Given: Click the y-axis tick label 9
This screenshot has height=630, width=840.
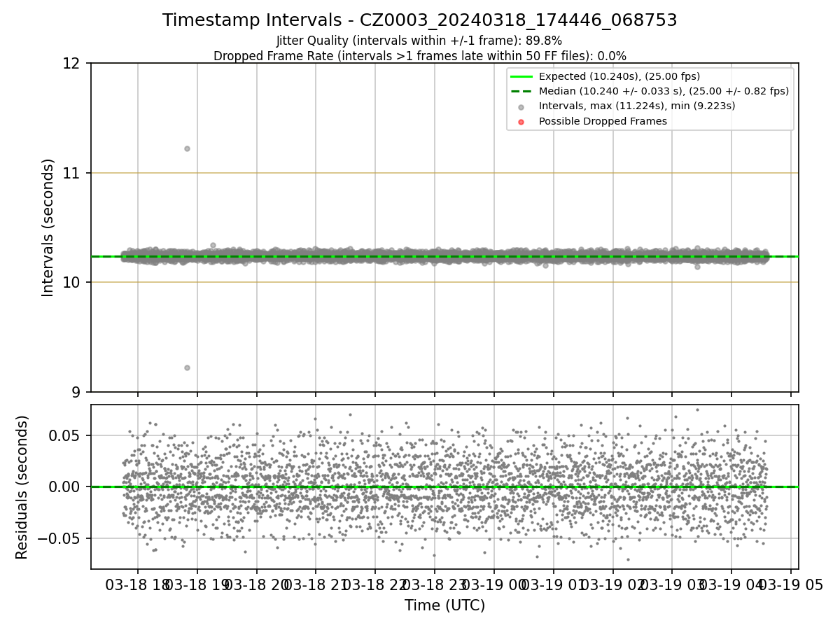Looking at the screenshot, I should point(77,392).
